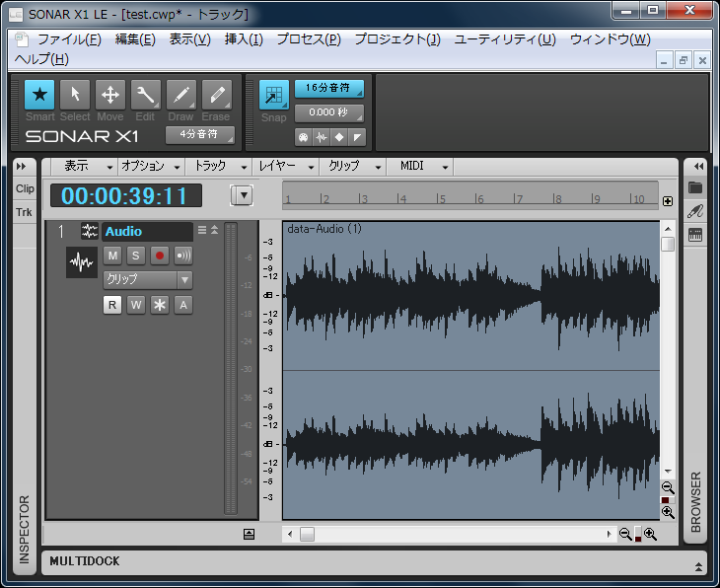Screen dimensions: 720x588
Task: Open the 表示(V) menu in menu bar
Action: (x=189, y=39)
